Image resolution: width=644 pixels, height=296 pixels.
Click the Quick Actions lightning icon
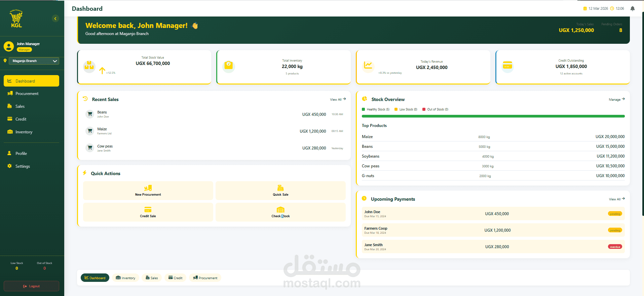[85, 173]
